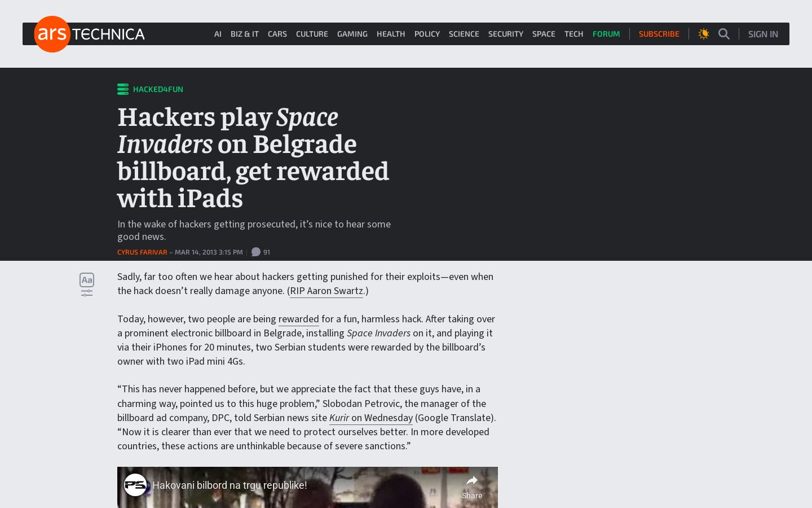Open the AI section

218,34
